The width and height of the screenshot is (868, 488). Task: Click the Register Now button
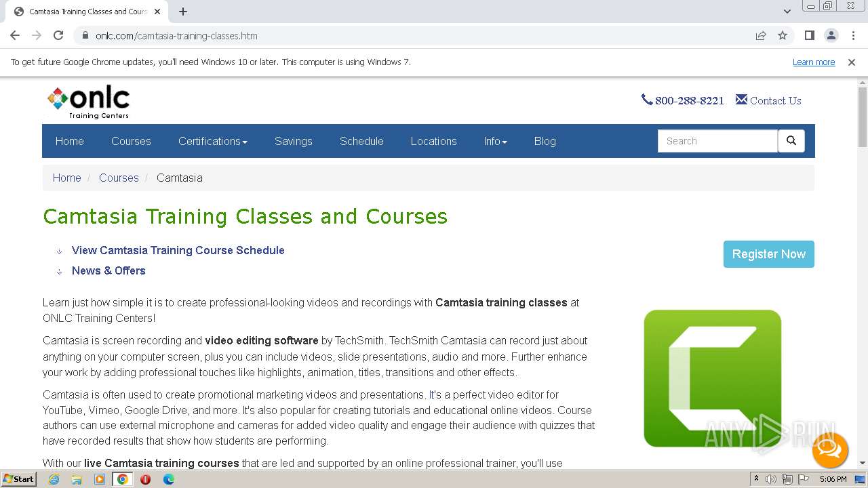tap(769, 254)
